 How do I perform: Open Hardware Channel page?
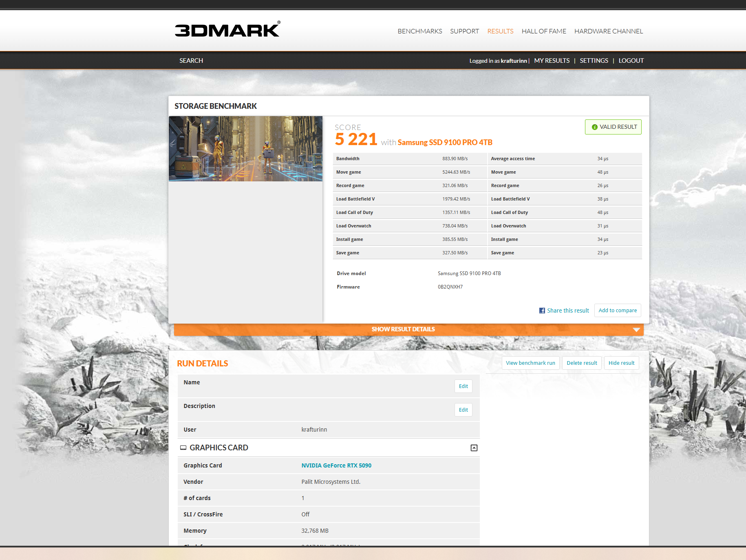point(608,31)
